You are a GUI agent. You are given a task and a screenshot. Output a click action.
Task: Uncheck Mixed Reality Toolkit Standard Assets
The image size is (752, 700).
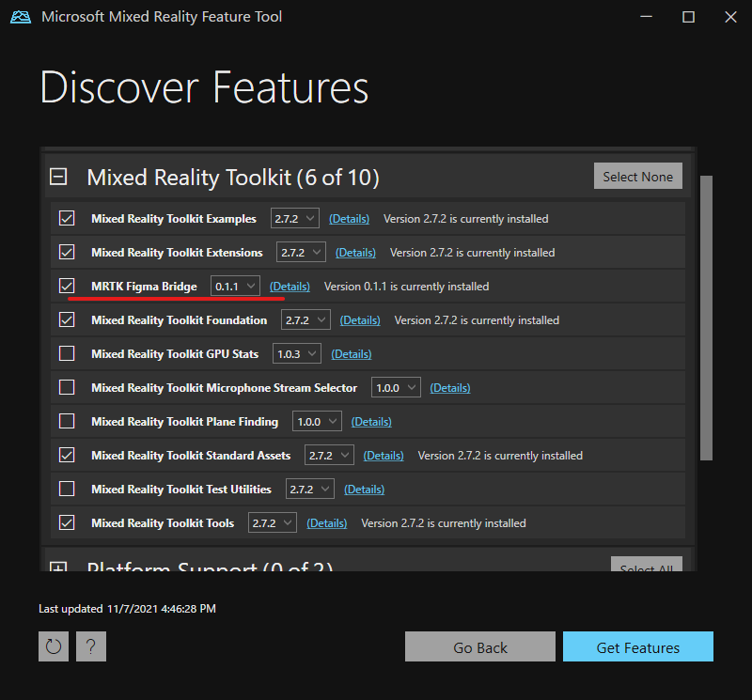tap(67, 455)
